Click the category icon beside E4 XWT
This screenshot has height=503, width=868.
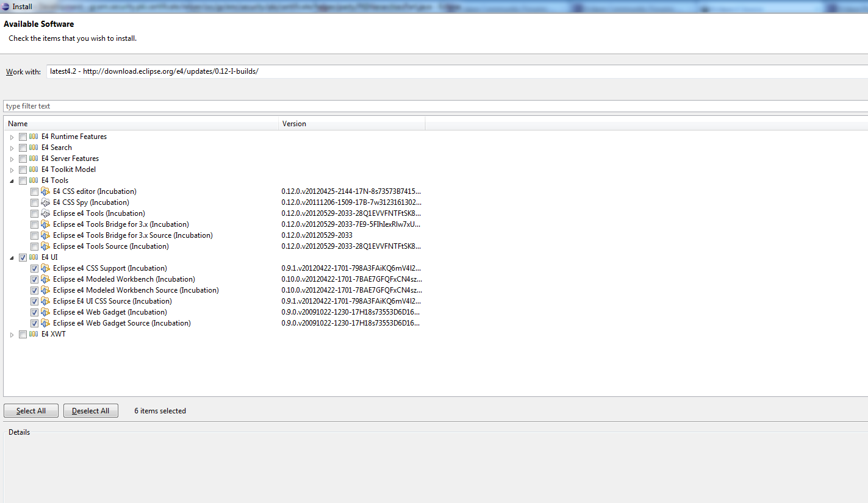[x=34, y=334]
